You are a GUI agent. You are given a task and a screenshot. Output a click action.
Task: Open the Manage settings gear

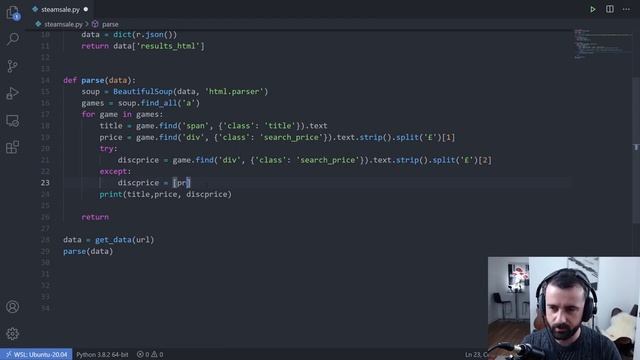(13, 333)
